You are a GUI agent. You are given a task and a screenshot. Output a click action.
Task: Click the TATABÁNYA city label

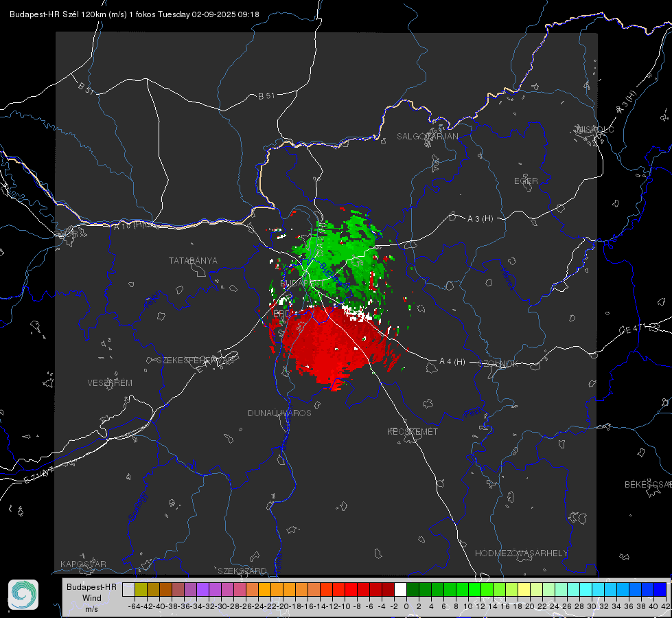click(193, 260)
